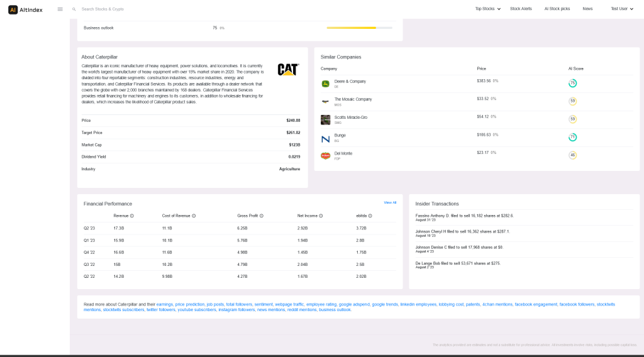Open the google trends link
Viewport: 644px width, 357px height.
(x=385, y=304)
